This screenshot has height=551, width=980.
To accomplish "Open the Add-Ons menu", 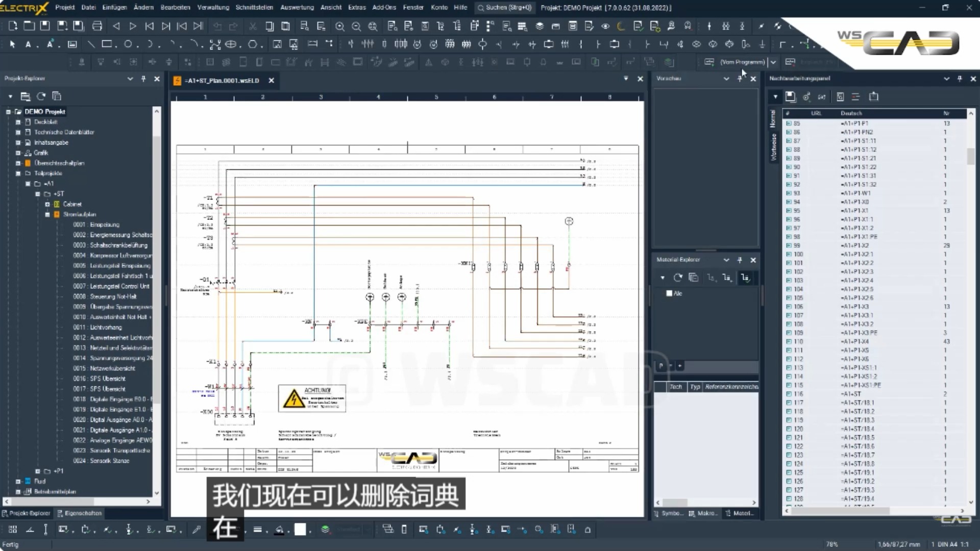I will tap(384, 7).
